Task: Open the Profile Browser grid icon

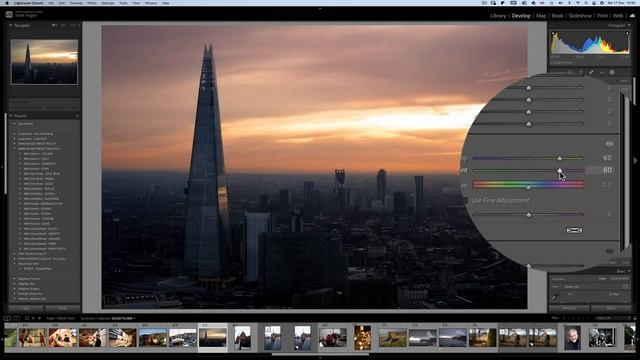Action: 626,287
